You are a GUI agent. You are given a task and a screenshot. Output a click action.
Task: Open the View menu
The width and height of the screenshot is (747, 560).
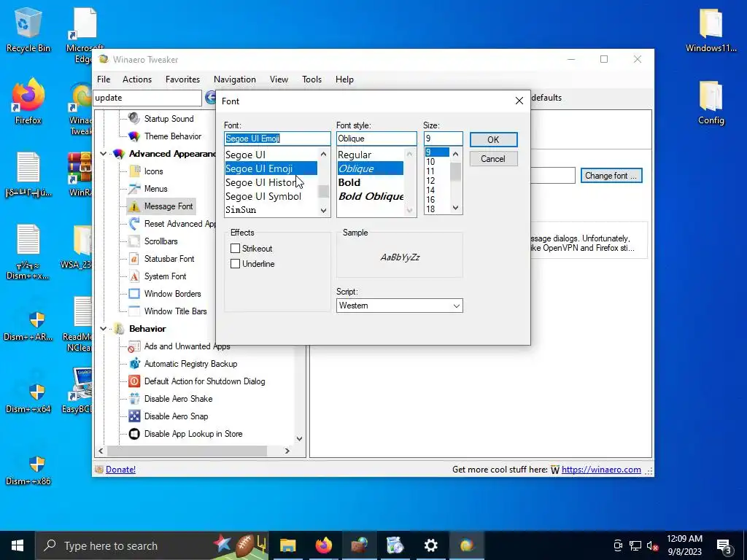point(279,79)
